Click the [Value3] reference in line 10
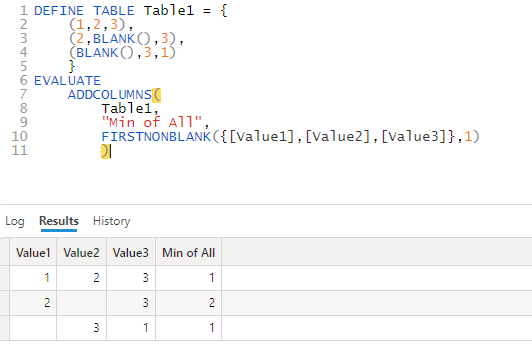 click(x=414, y=137)
